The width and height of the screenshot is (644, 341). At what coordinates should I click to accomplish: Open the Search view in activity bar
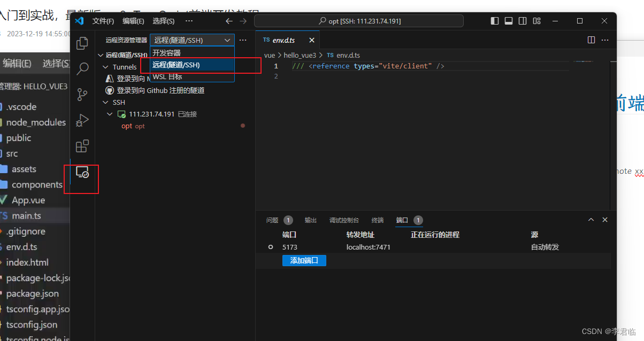(82, 69)
